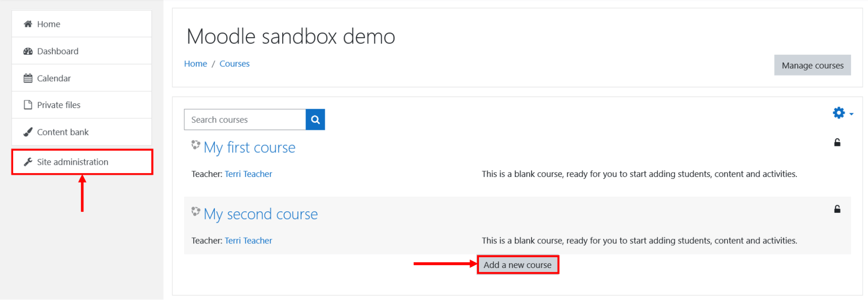Click the magnifier search courses button

315,120
